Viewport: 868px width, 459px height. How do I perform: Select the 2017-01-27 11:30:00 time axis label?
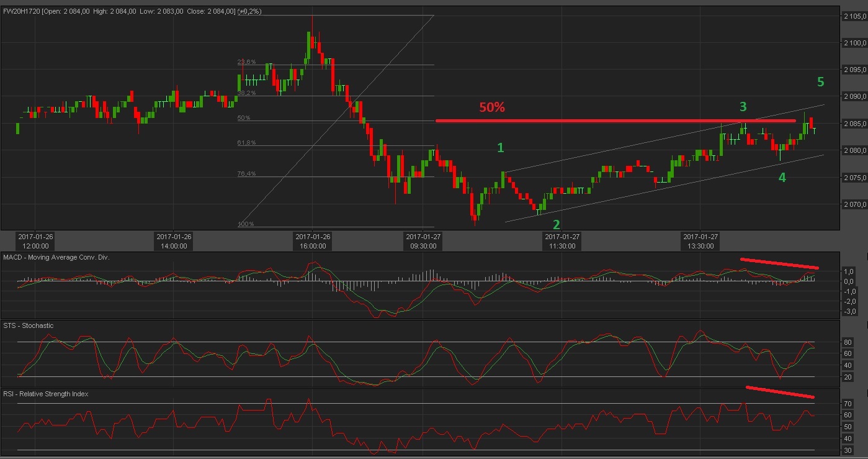click(x=562, y=241)
